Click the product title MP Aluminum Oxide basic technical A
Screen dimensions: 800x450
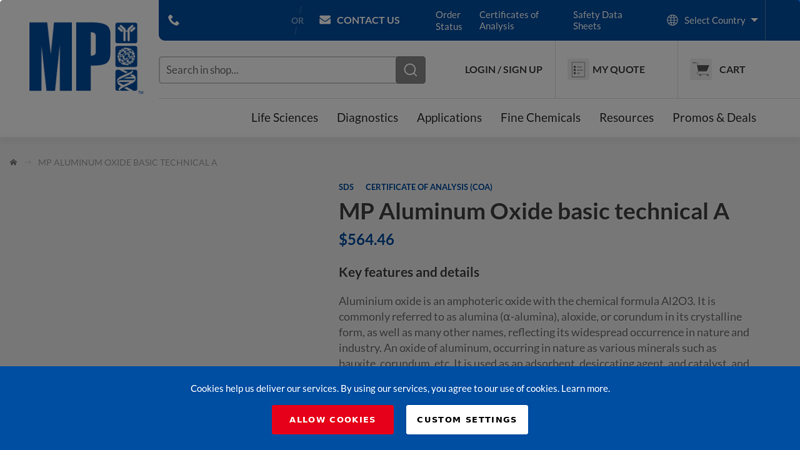coord(534,211)
